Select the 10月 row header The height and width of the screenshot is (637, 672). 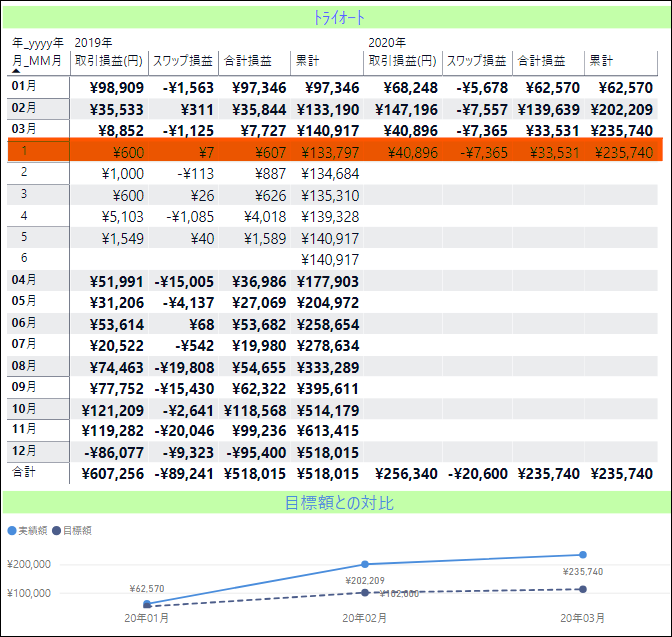24,409
